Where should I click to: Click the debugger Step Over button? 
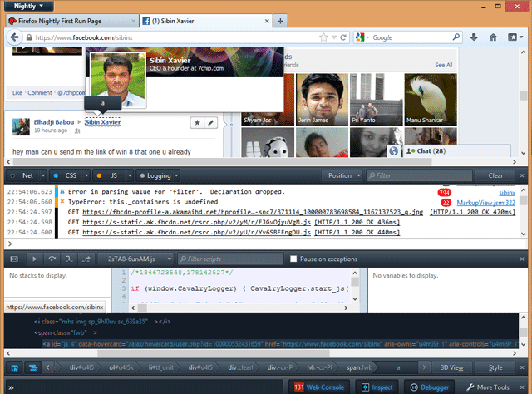(52, 259)
